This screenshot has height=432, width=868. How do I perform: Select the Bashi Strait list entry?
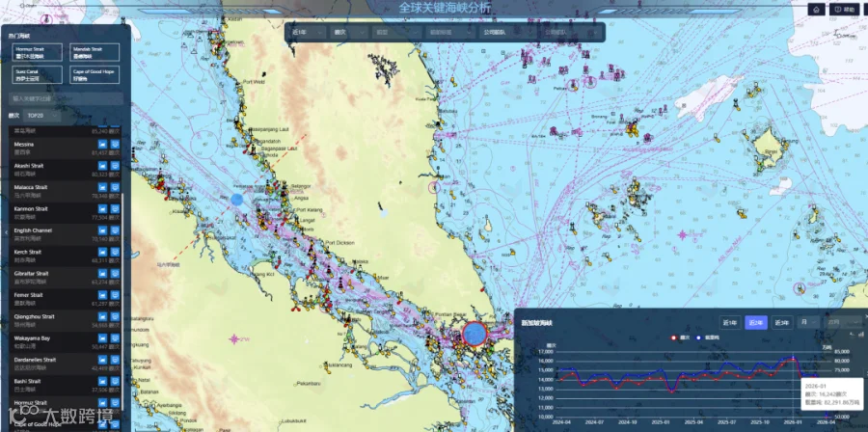(x=66, y=385)
